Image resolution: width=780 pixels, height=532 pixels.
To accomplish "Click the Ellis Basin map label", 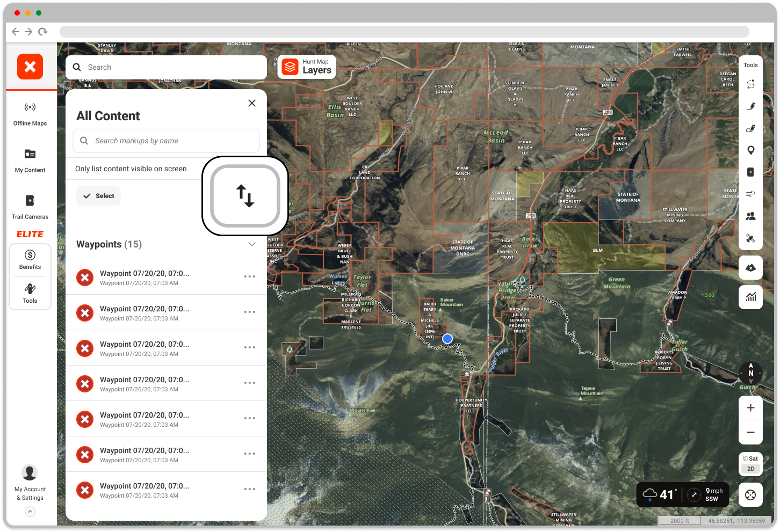I will tap(335, 111).
